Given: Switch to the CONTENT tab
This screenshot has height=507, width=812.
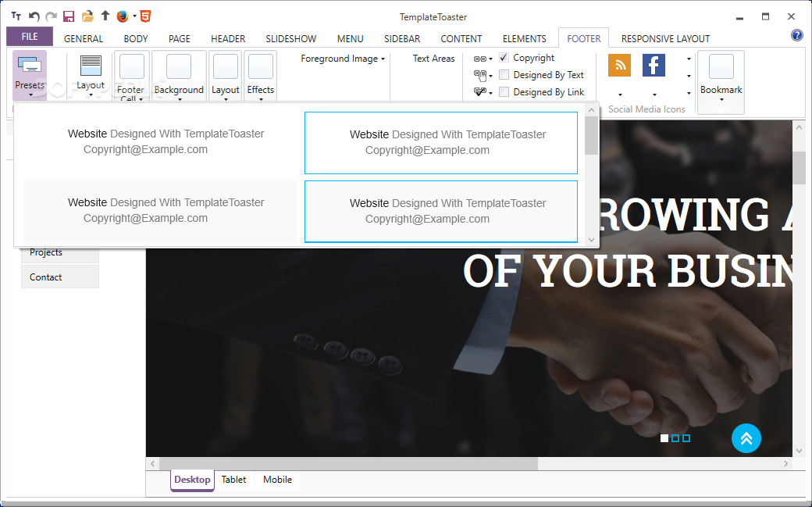Looking at the screenshot, I should (461, 39).
